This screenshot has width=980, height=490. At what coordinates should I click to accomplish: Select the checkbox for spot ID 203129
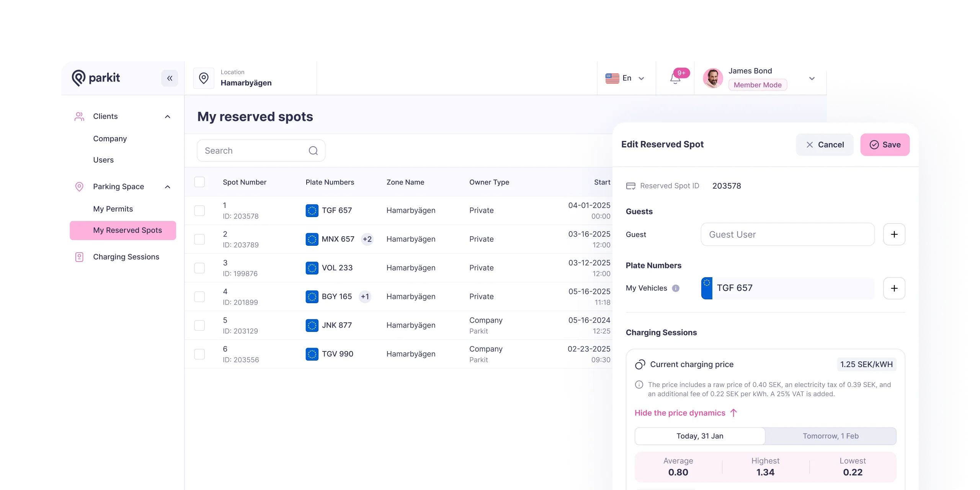pos(199,325)
